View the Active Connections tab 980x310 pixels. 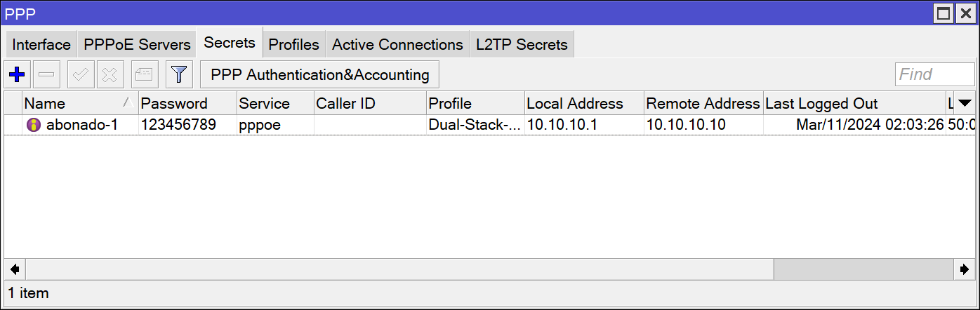pos(397,45)
